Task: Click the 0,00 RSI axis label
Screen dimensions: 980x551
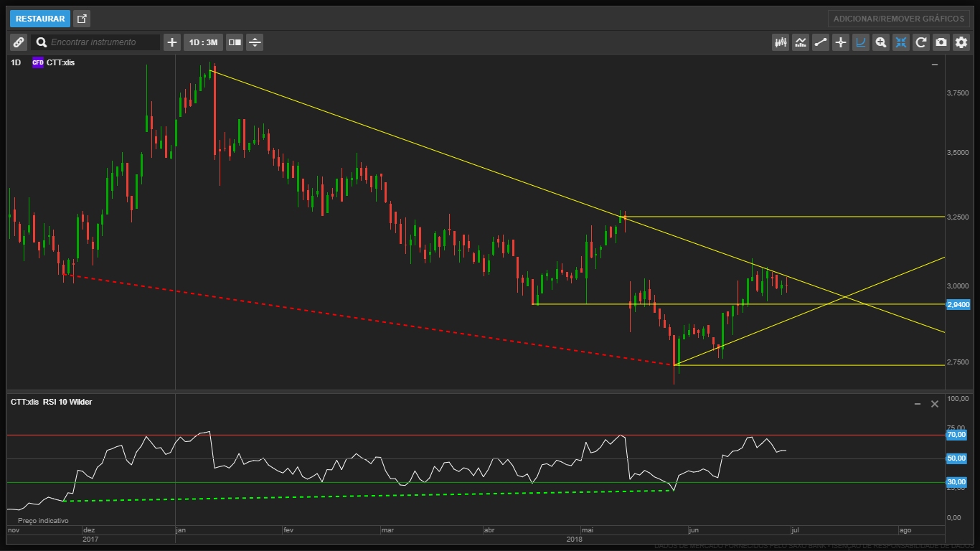Action: pos(954,517)
